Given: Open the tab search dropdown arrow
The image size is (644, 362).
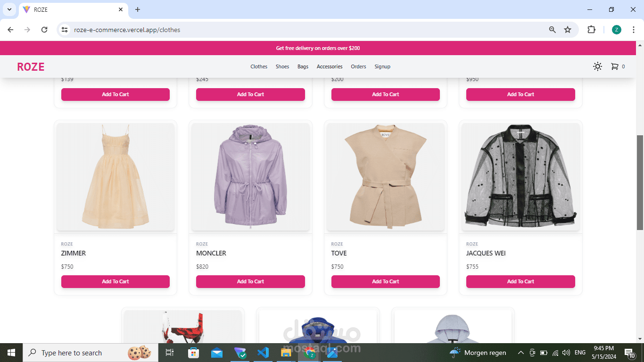Looking at the screenshot, I should (9, 9).
